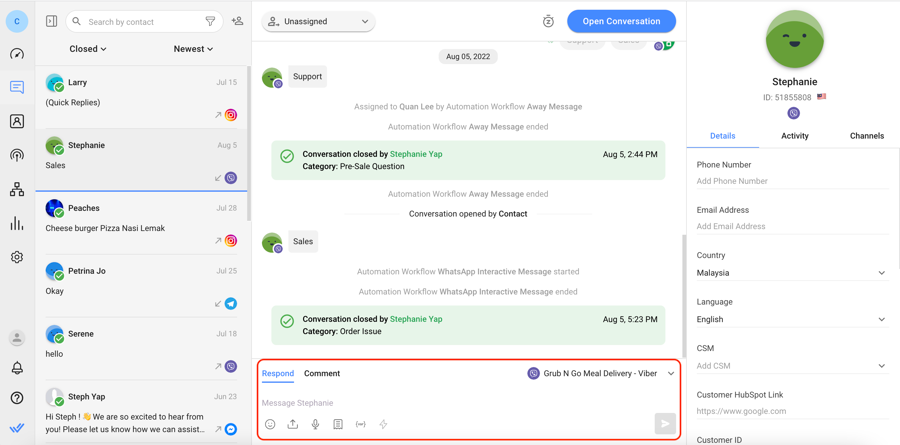Image resolution: width=900 pixels, height=445 pixels.
Task: Click the send message button
Action: 664,424
